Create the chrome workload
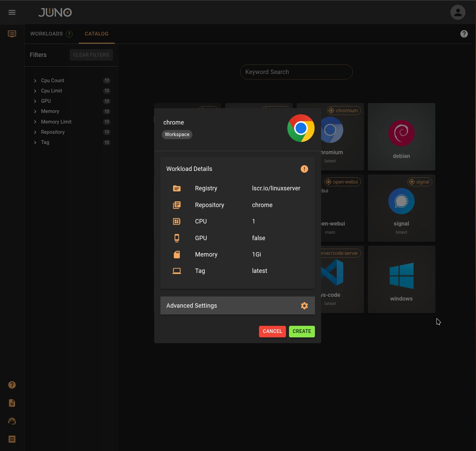 point(302,332)
